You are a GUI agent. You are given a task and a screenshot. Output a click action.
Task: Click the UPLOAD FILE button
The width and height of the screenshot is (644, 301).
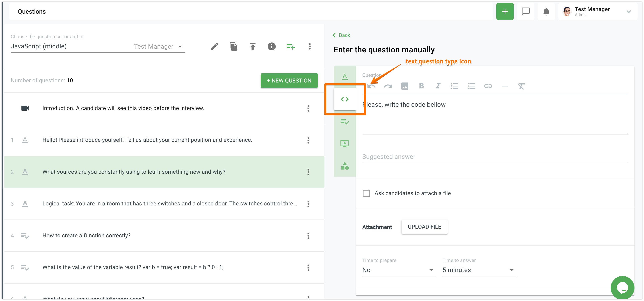point(424,227)
